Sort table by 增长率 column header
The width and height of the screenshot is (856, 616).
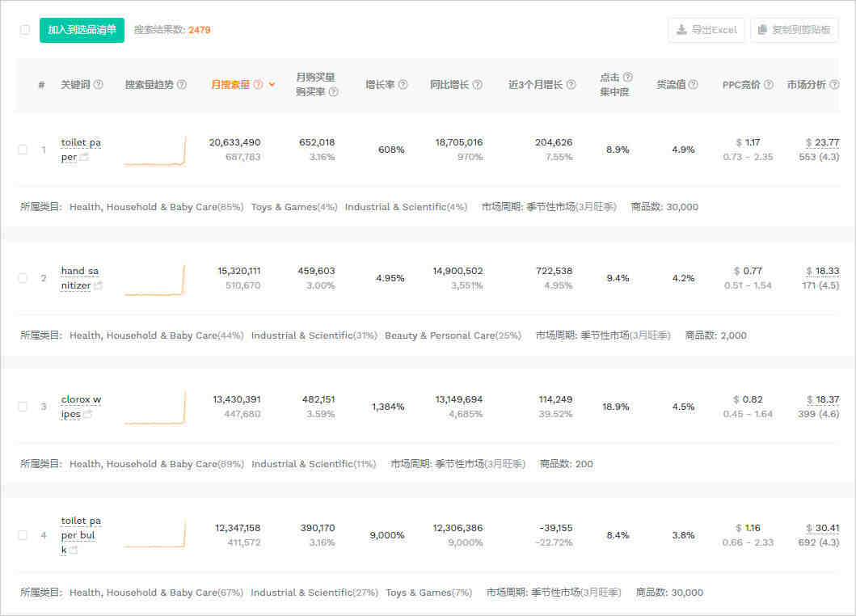(381, 85)
